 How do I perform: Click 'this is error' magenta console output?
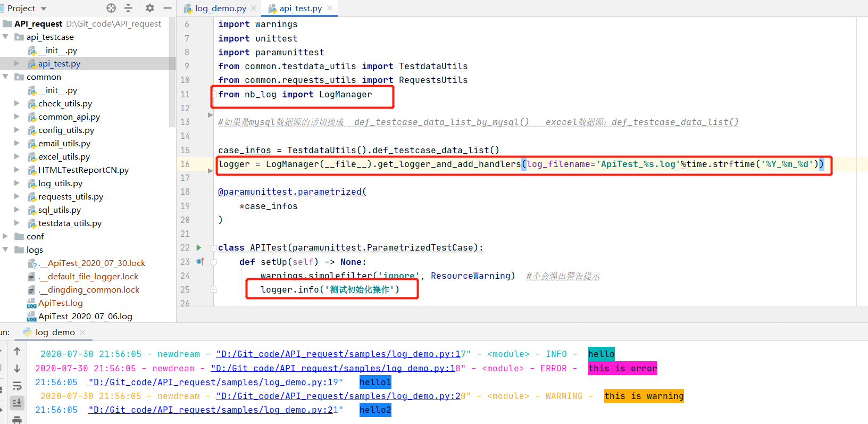(x=623, y=368)
